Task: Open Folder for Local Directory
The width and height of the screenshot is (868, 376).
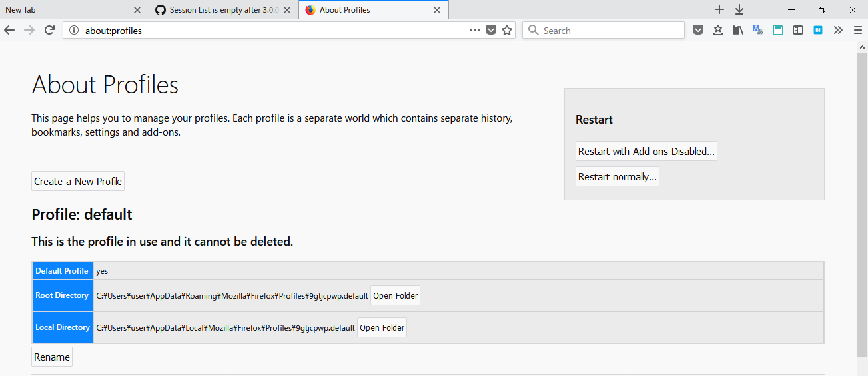Action: (x=382, y=328)
